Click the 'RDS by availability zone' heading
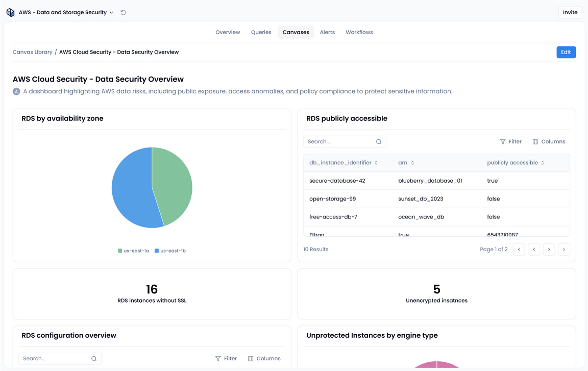Screen dimensions: 588x371 pyautogui.click(x=62, y=118)
